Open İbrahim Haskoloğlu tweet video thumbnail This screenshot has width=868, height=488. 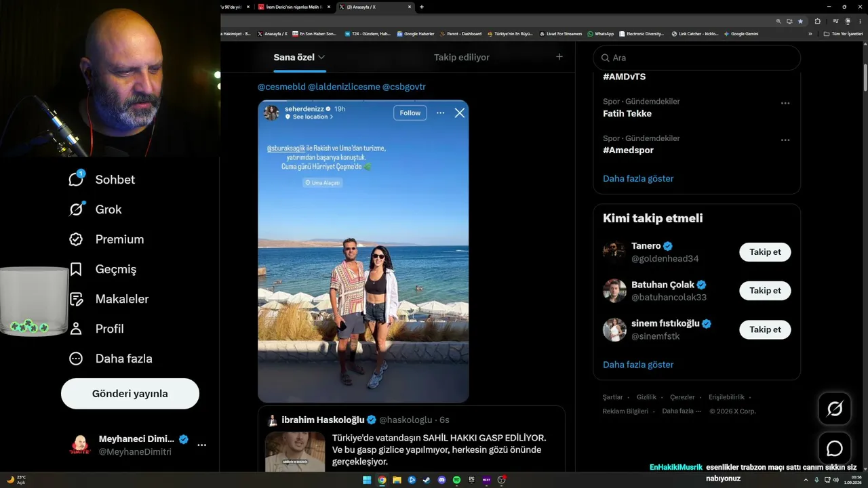[x=295, y=452]
